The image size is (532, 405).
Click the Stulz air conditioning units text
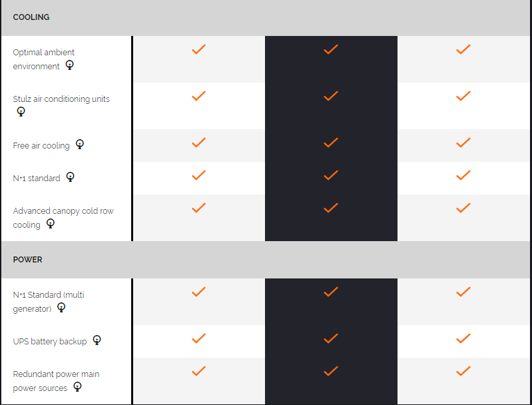pyautogui.click(x=61, y=99)
